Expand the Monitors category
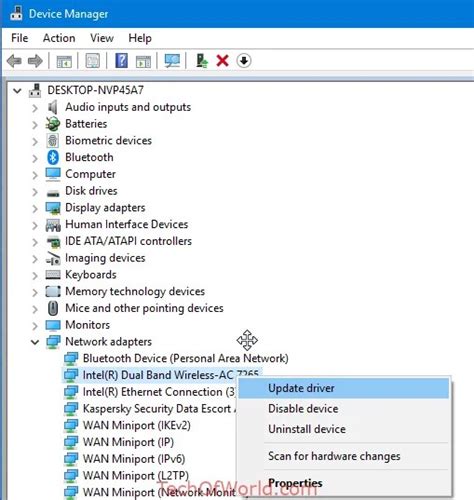This screenshot has height=500, width=474. point(35,326)
